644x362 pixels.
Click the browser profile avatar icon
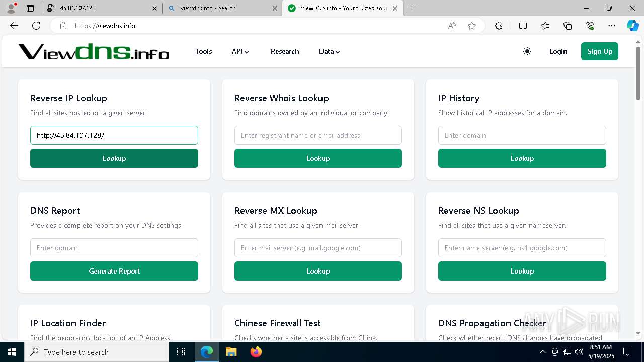click(x=11, y=8)
